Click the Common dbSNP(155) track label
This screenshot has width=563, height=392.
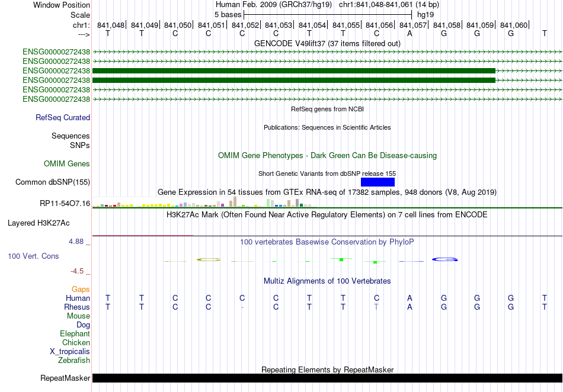[53, 182]
